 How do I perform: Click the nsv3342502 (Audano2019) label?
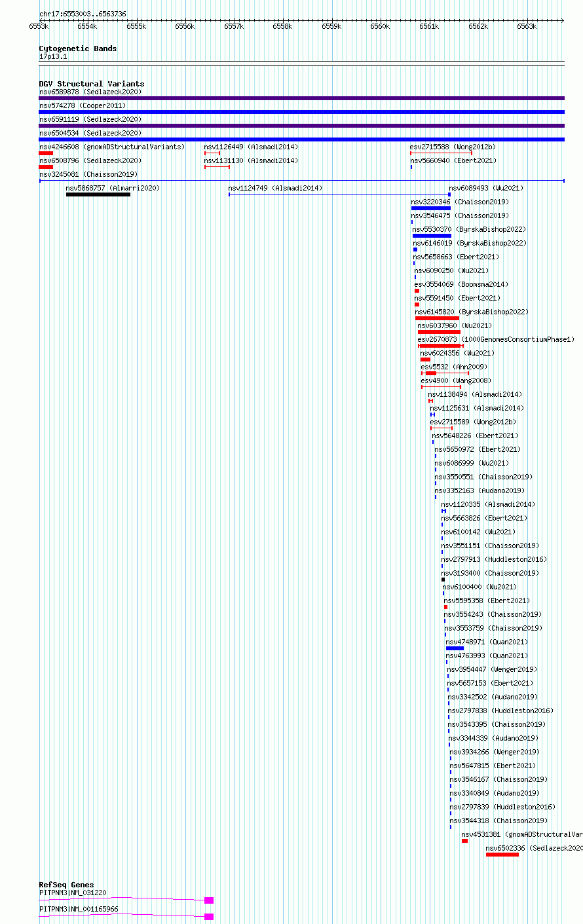click(493, 697)
